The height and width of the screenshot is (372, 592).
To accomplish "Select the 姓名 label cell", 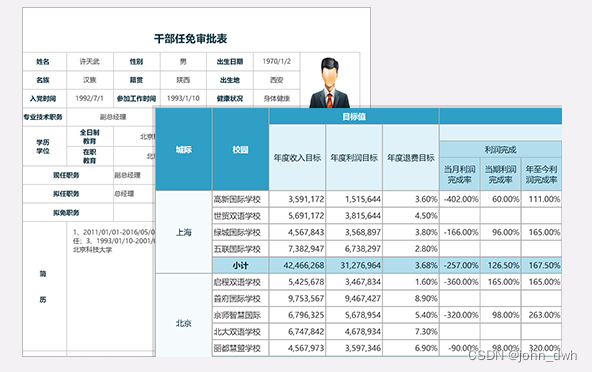I will tap(45, 62).
